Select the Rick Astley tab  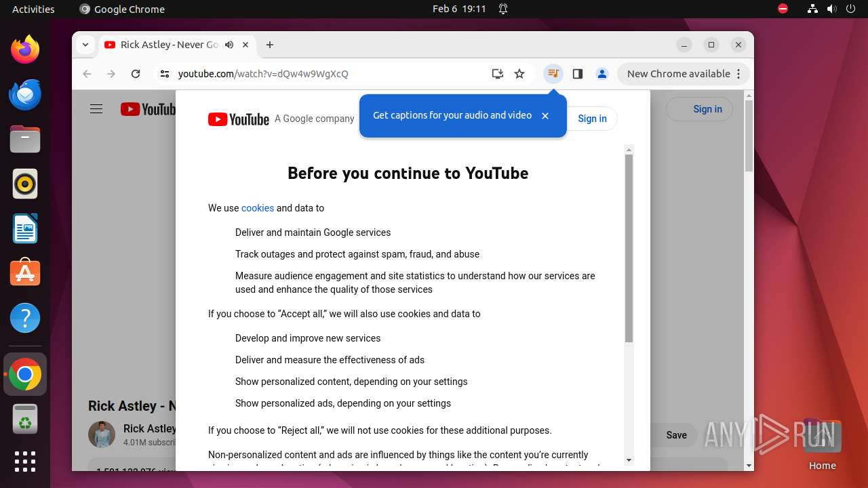click(170, 45)
